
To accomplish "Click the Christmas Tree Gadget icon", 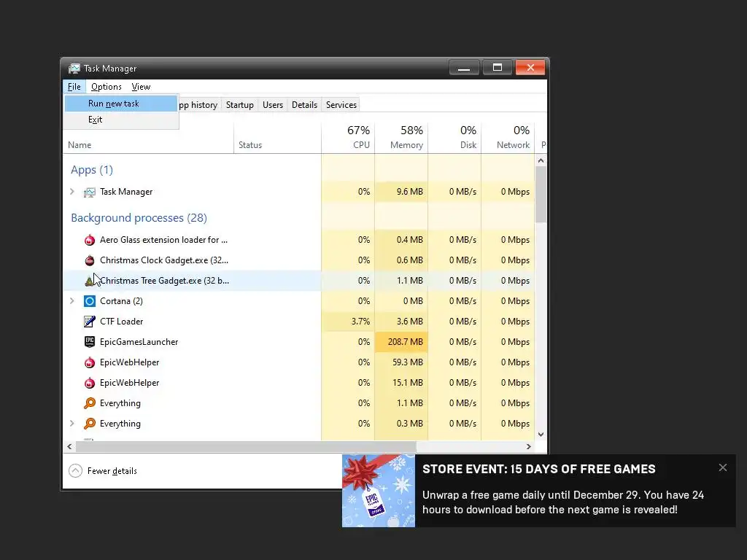I will click(x=89, y=281).
